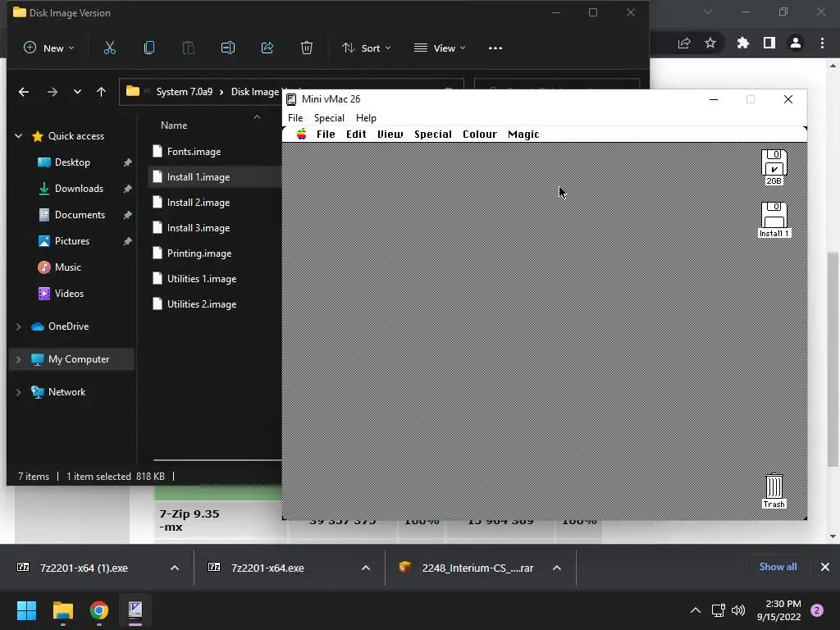Click the Copy icon in File Explorer toolbar
The image size is (840, 630).
pyautogui.click(x=149, y=48)
